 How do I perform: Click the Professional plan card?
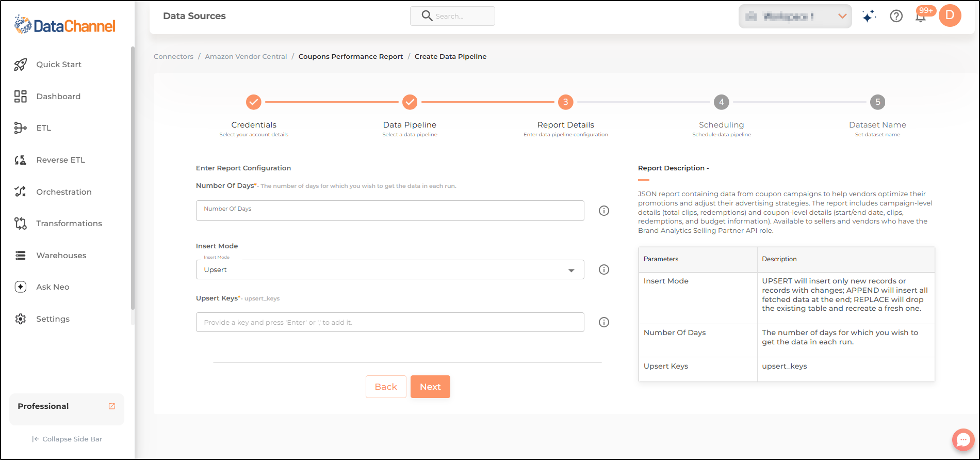[x=67, y=409]
